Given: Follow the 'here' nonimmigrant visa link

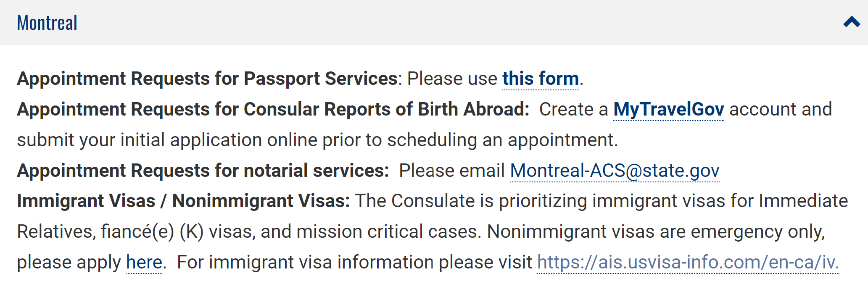Looking at the screenshot, I should click(144, 262).
